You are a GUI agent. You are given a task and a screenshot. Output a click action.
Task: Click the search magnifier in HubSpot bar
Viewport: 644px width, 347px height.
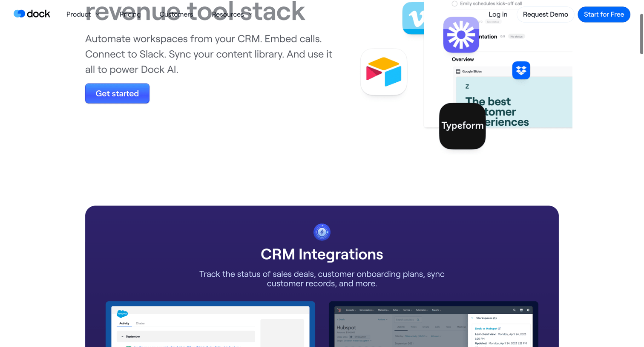[x=514, y=310]
